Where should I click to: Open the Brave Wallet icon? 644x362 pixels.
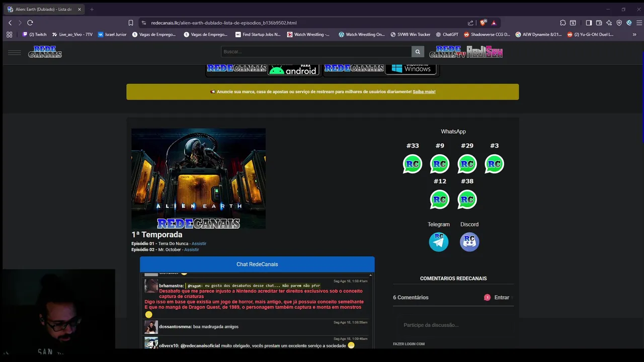tap(599, 23)
